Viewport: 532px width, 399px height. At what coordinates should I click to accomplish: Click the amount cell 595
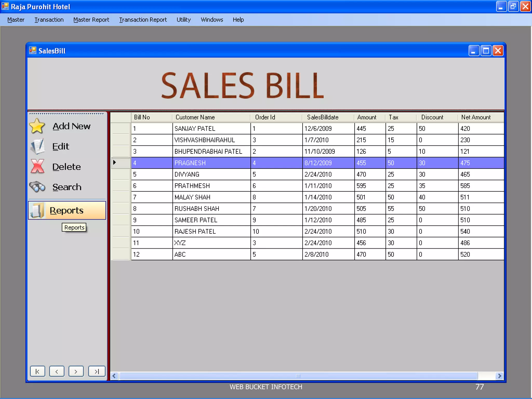tap(370, 186)
